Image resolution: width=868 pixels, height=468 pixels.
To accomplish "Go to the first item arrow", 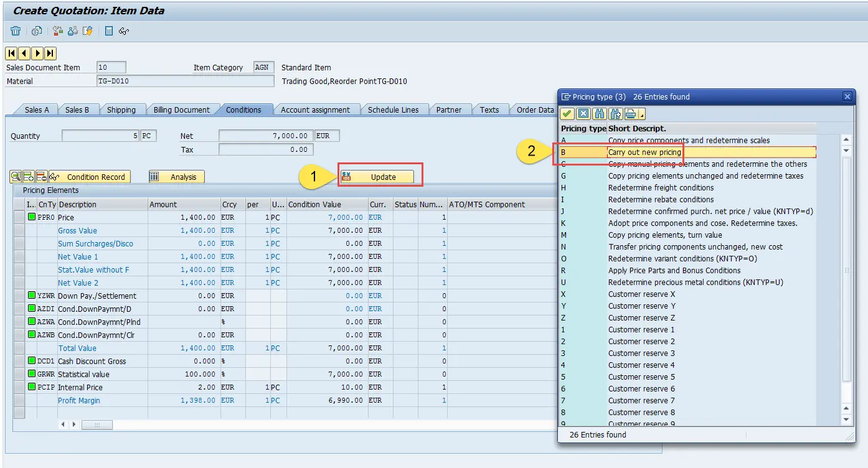I will 11,54.
